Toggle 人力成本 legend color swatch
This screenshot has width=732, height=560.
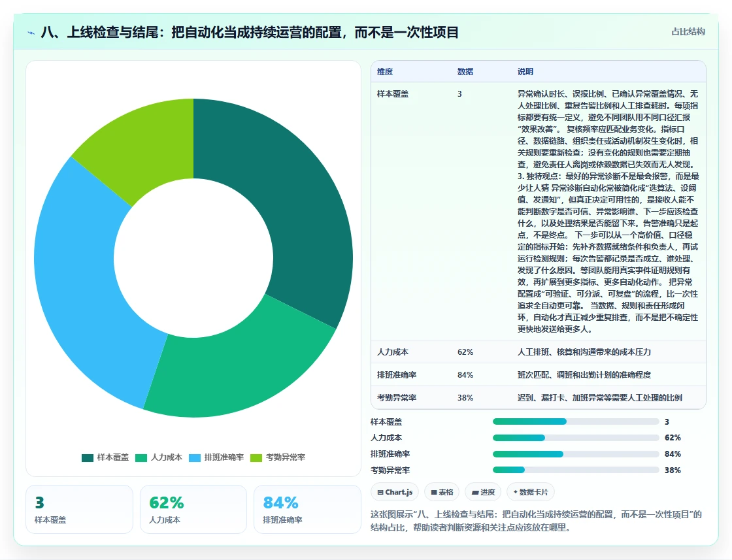point(141,458)
